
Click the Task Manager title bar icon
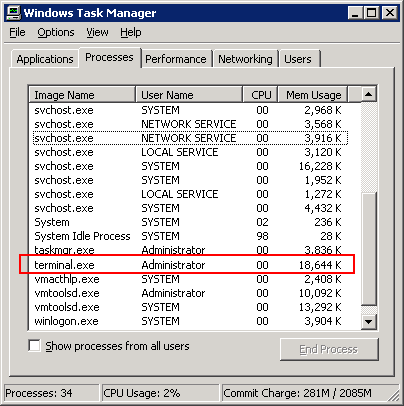[14, 13]
